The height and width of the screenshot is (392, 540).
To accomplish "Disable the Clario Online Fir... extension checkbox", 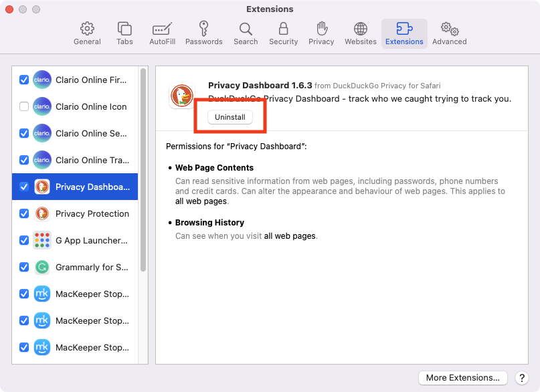I will tap(24, 80).
